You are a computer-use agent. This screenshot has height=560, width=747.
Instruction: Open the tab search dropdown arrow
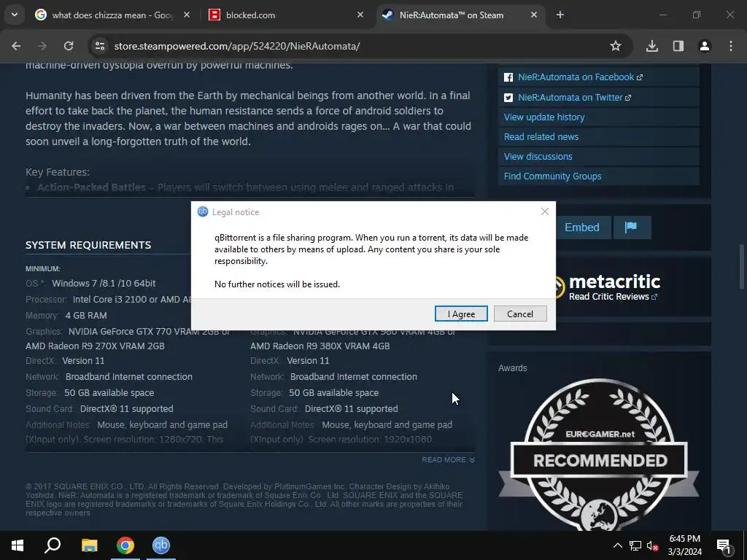point(15,15)
